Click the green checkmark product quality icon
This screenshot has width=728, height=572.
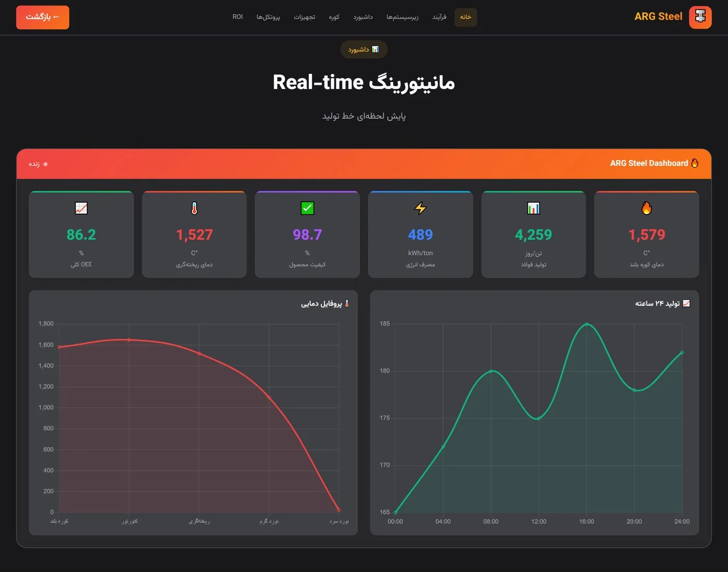coord(307,208)
